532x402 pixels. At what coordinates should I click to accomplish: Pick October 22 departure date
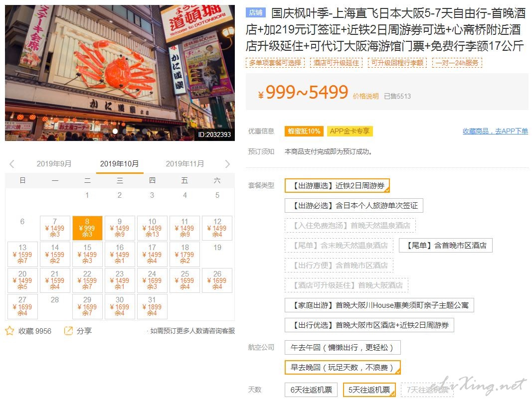pos(87,280)
